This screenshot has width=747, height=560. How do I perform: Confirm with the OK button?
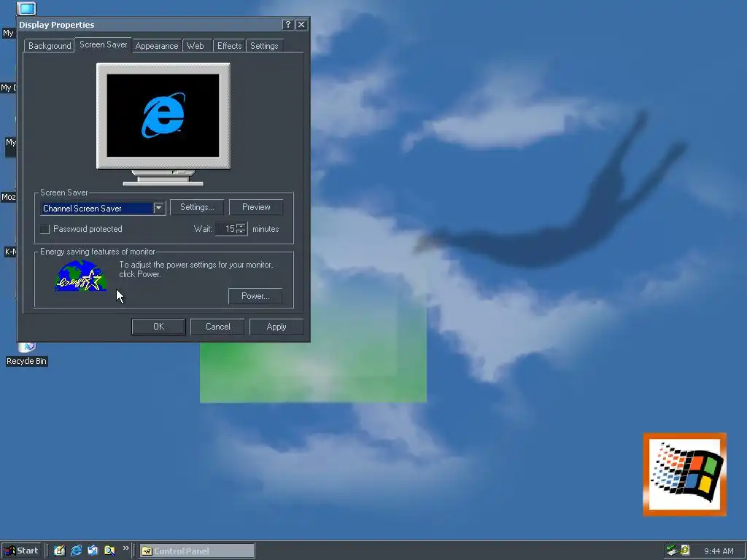point(158,327)
